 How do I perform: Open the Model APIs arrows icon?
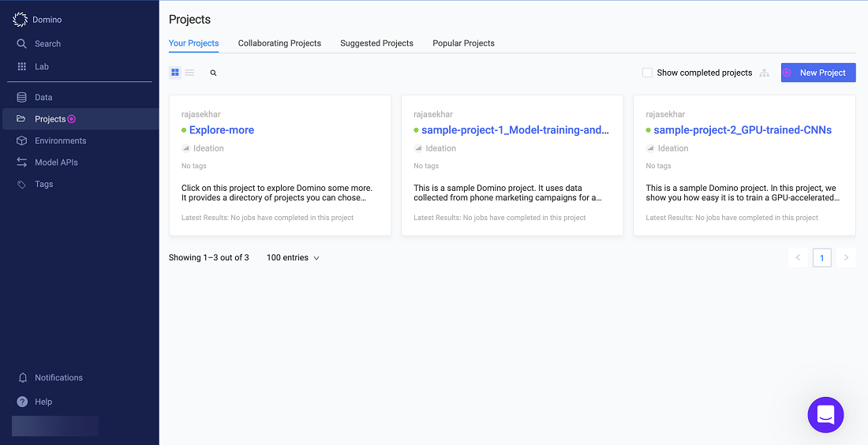point(21,163)
